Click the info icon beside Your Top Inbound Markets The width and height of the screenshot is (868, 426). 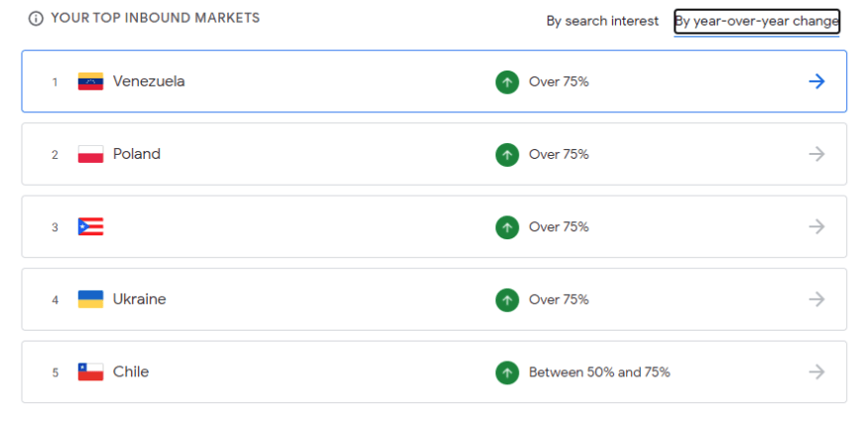(36, 19)
